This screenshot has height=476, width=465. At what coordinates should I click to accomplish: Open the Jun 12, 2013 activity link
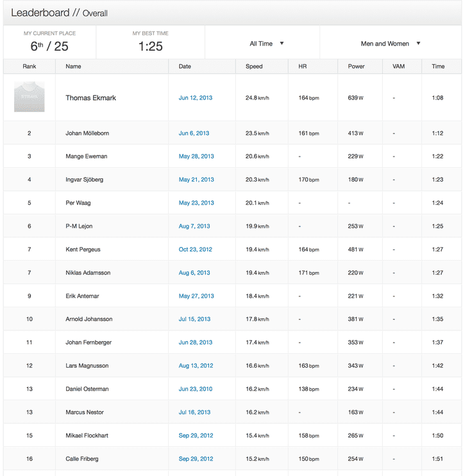196,98
